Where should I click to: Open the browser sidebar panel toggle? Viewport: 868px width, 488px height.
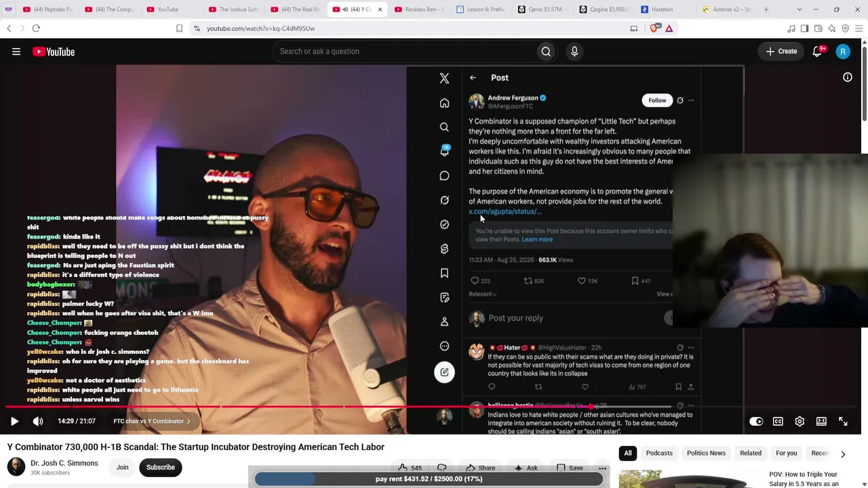(804, 28)
